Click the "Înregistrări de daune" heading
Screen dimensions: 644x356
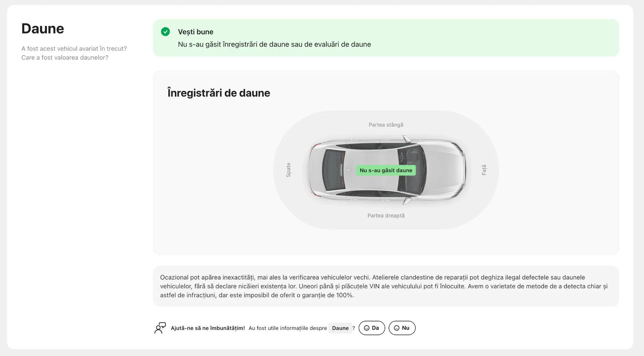coord(219,93)
